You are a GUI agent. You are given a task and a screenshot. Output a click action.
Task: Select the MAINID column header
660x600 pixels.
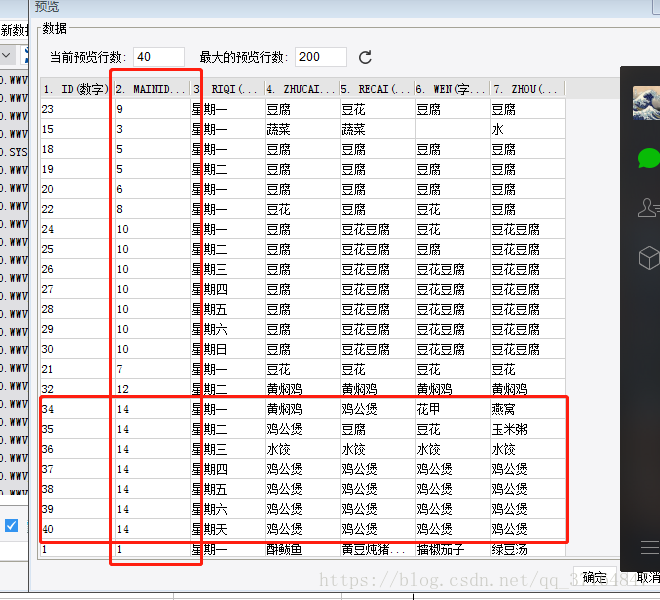coord(152,89)
